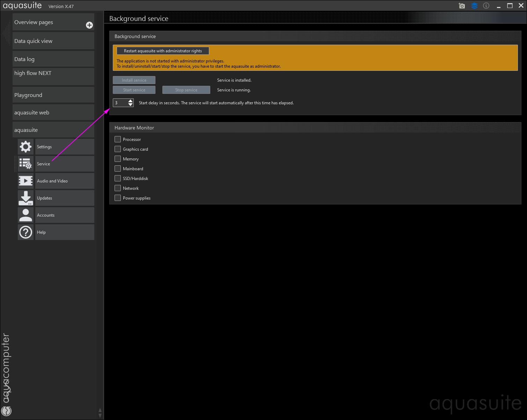
Task: Open Audio and Video film icon
Action: pos(25,181)
